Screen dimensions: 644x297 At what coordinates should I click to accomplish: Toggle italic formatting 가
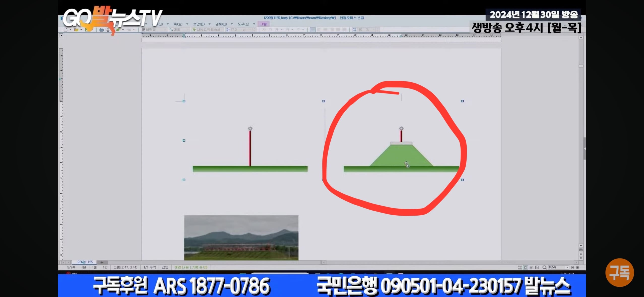coord(270,30)
